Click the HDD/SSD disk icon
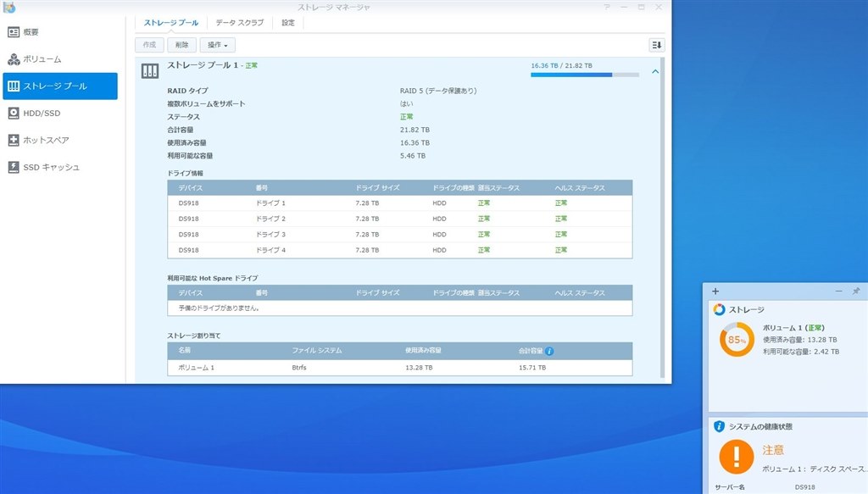This screenshot has width=868, height=494. click(14, 114)
